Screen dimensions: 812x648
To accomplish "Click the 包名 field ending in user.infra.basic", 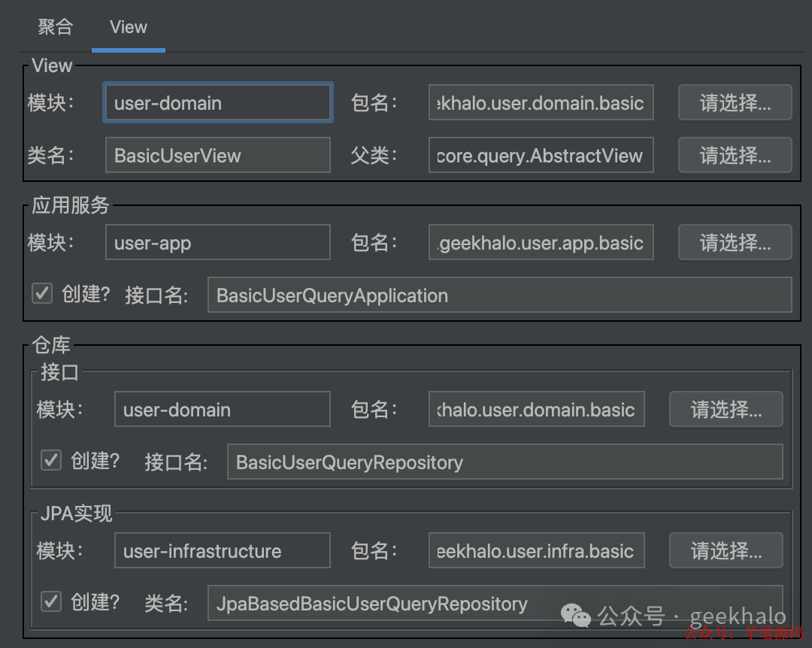I will [x=537, y=550].
